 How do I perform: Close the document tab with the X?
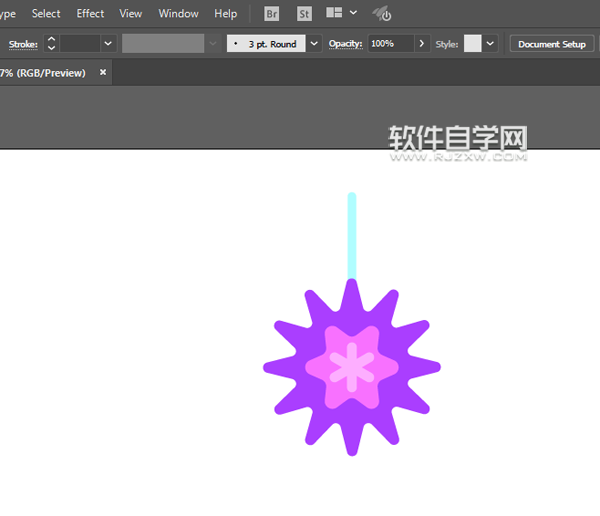(x=102, y=73)
